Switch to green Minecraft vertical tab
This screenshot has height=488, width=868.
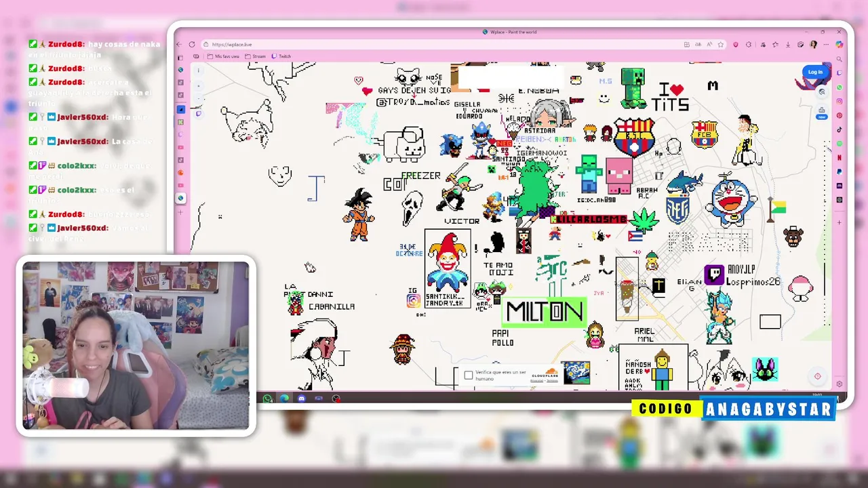click(x=180, y=122)
